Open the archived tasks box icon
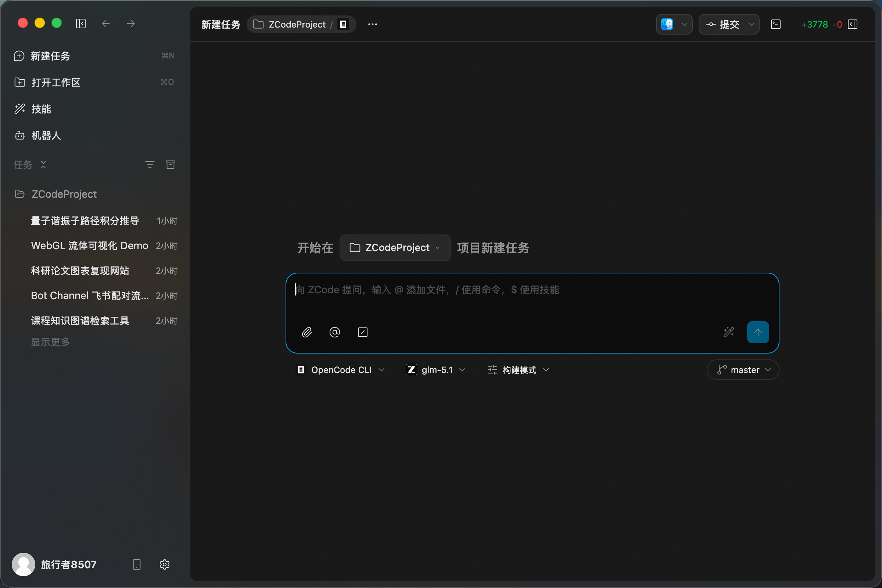 [x=171, y=165]
